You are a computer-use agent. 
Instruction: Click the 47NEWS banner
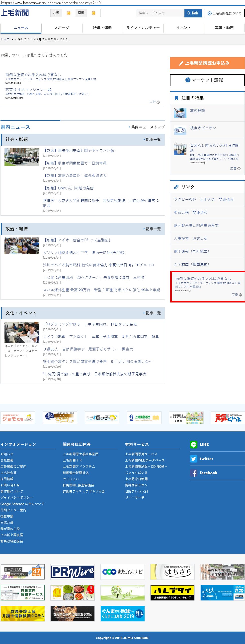[x=22, y=572]
